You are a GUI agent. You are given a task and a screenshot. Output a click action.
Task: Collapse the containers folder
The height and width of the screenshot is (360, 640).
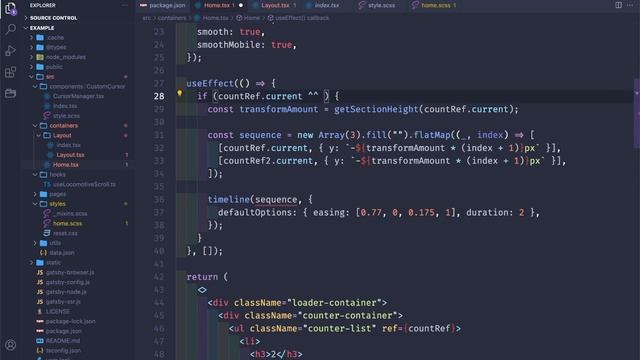(35, 126)
